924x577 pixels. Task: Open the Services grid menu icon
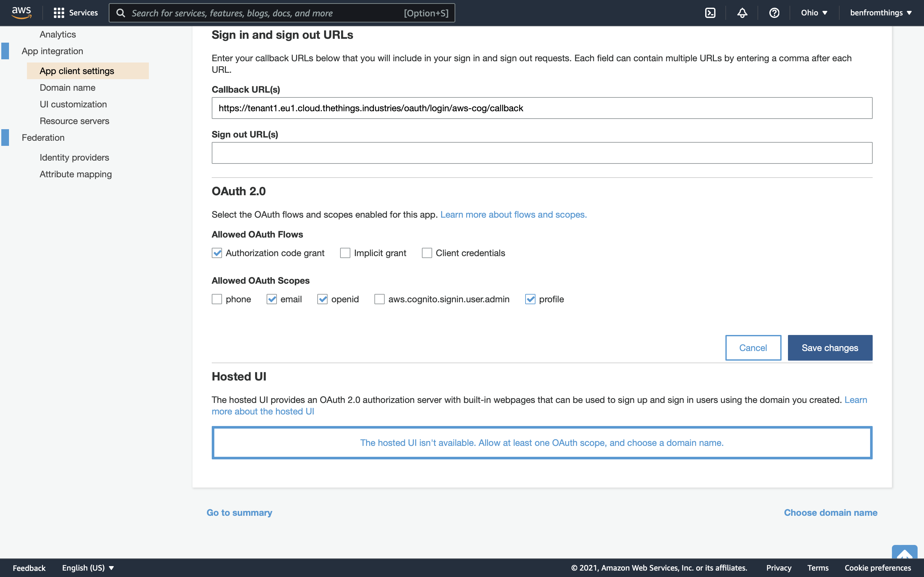pos(59,13)
